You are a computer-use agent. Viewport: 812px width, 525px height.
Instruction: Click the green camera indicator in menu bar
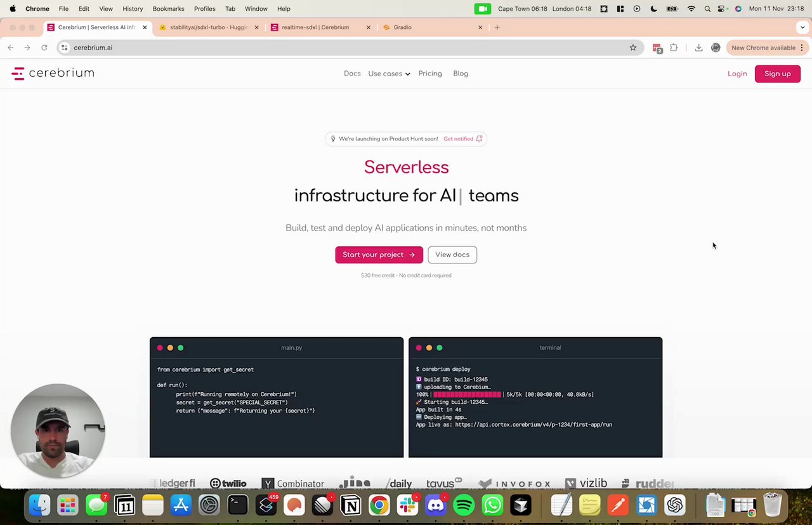(x=483, y=9)
